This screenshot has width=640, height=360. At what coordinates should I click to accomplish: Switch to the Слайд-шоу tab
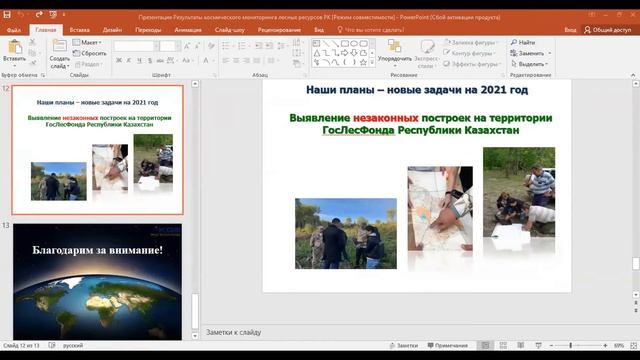pyautogui.click(x=230, y=30)
